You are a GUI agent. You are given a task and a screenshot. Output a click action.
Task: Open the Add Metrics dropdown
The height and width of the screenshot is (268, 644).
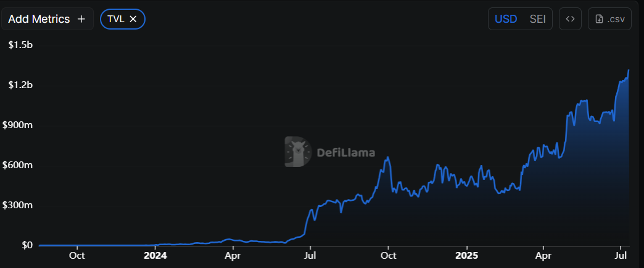coord(39,19)
